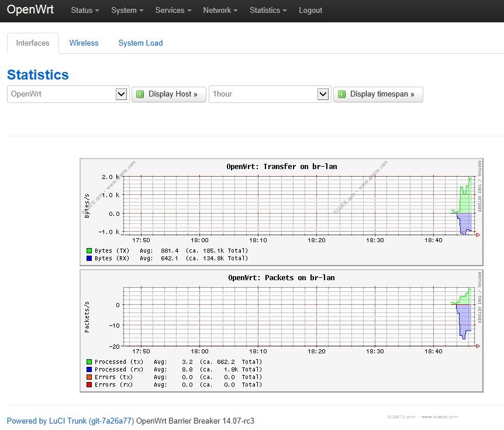Screen dimensions: 504x430
Task: Select the Interfaces tab
Action: point(33,43)
